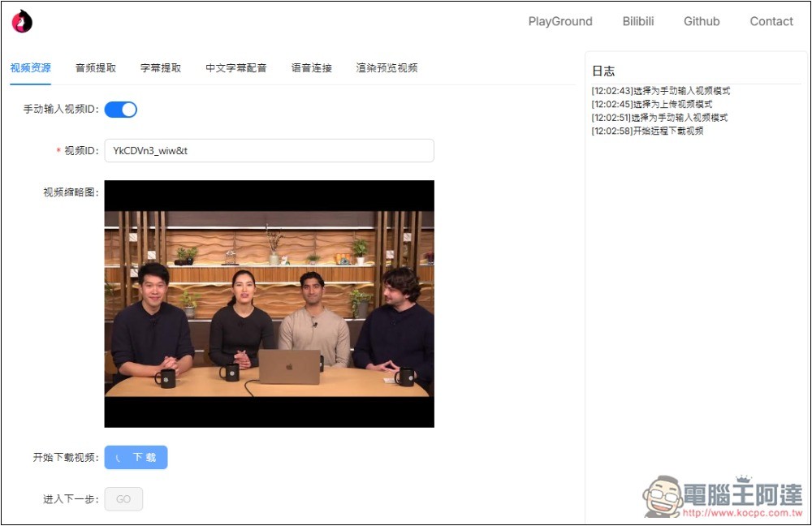
Task: Switch to the 音频提取 tab
Action: [x=96, y=68]
